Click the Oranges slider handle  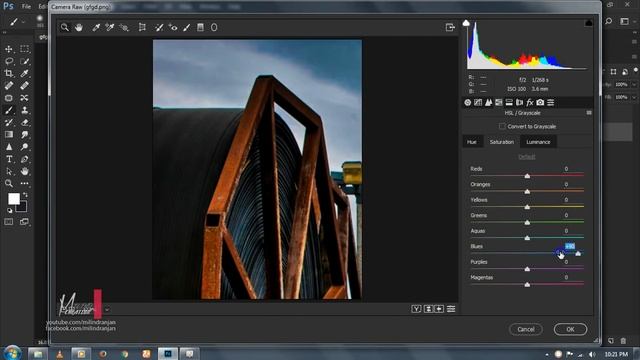click(527, 191)
